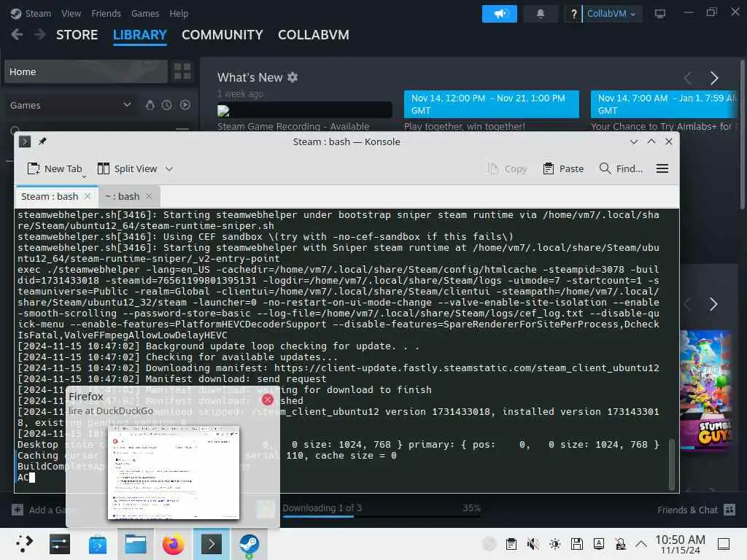Image resolution: width=747 pixels, height=560 pixels.
Task: Click the Steam library vertical scrollbar
Action: tap(742, 135)
